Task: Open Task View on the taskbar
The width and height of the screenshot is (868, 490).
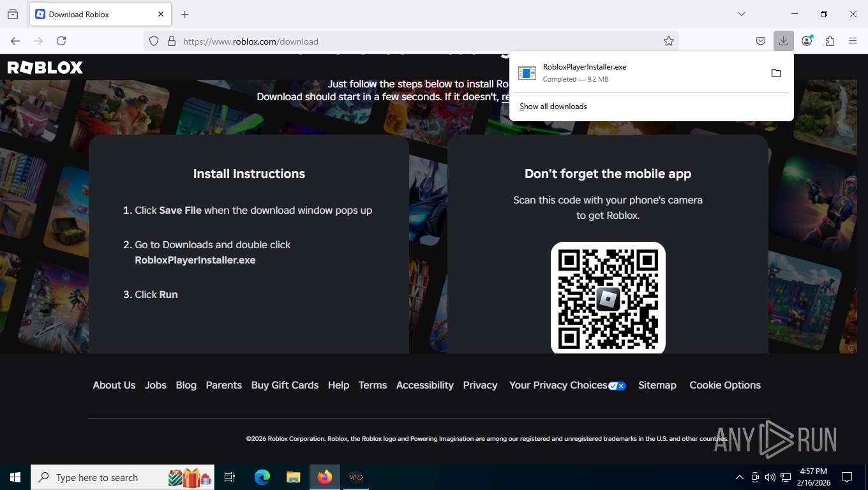Action: (230, 477)
